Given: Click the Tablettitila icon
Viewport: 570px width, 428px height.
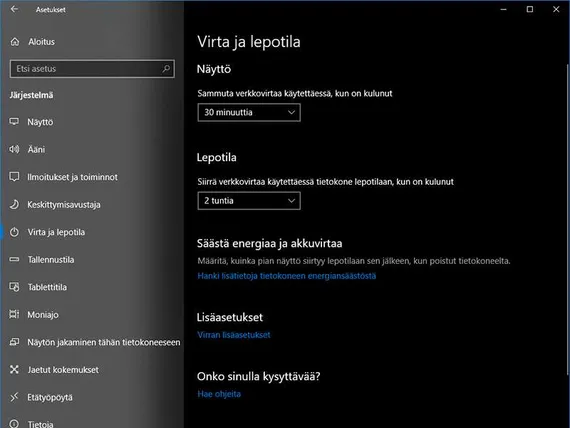Looking at the screenshot, I should (14, 287).
